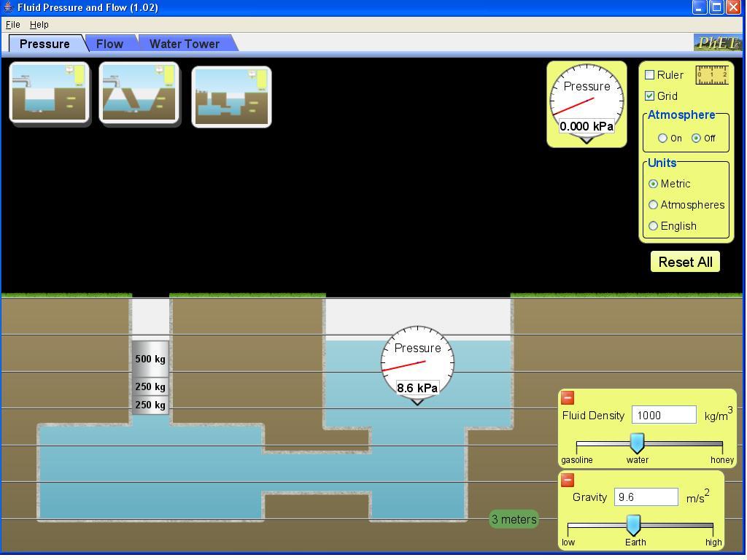
Task: Disable the Grid checkbox
Action: tap(649, 96)
